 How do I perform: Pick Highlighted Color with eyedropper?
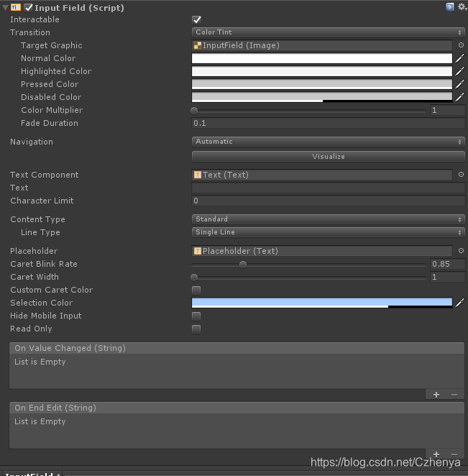pos(460,71)
